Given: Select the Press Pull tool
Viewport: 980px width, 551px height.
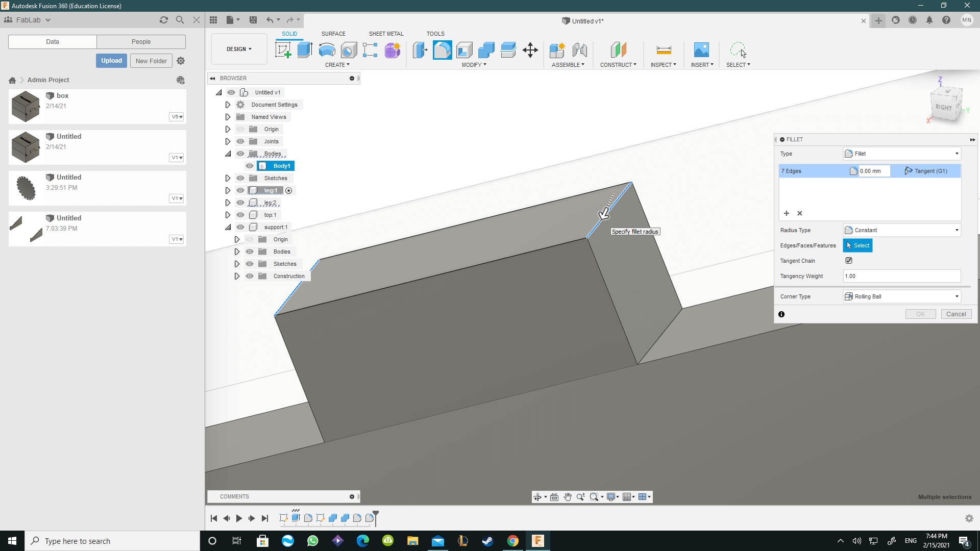Looking at the screenshot, I should tap(420, 50).
